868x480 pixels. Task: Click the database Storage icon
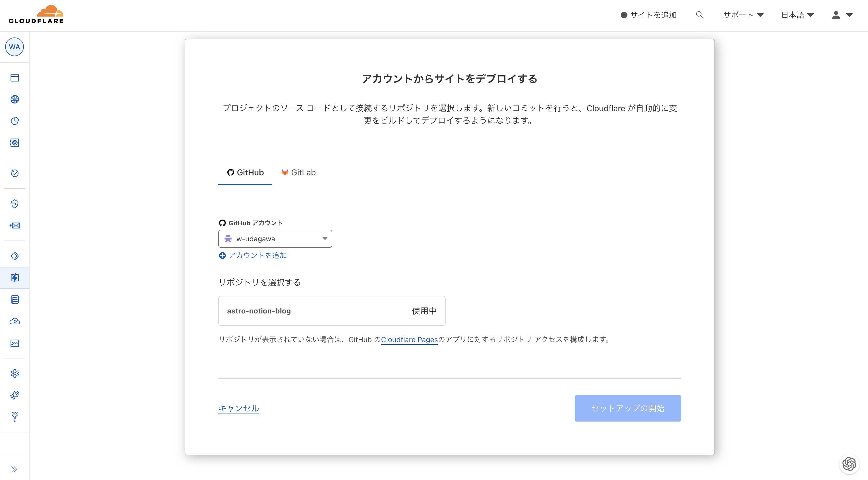coord(15,299)
